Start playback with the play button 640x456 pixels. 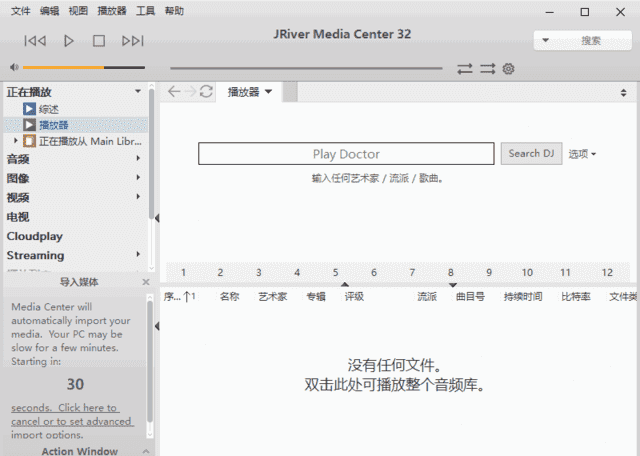click(69, 41)
